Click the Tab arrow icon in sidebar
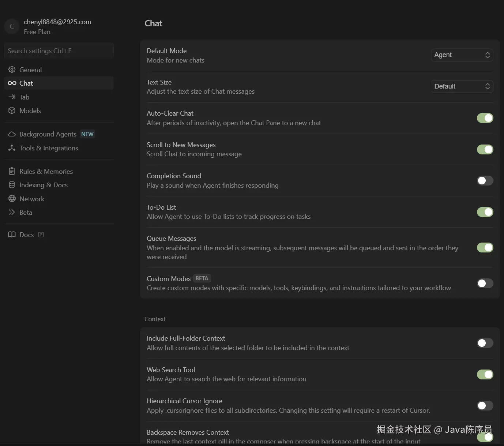This screenshot has height=446, width=504. 12,97
